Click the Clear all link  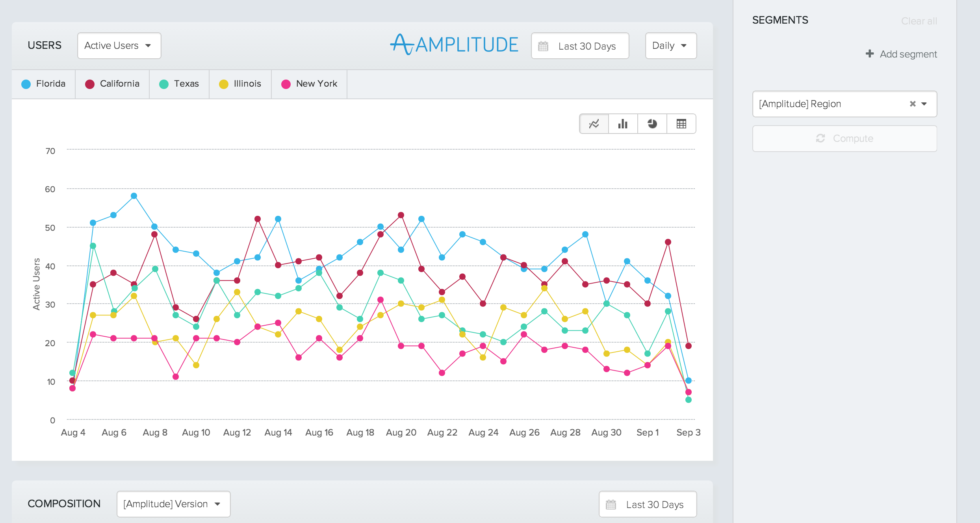tap(919, 21)
